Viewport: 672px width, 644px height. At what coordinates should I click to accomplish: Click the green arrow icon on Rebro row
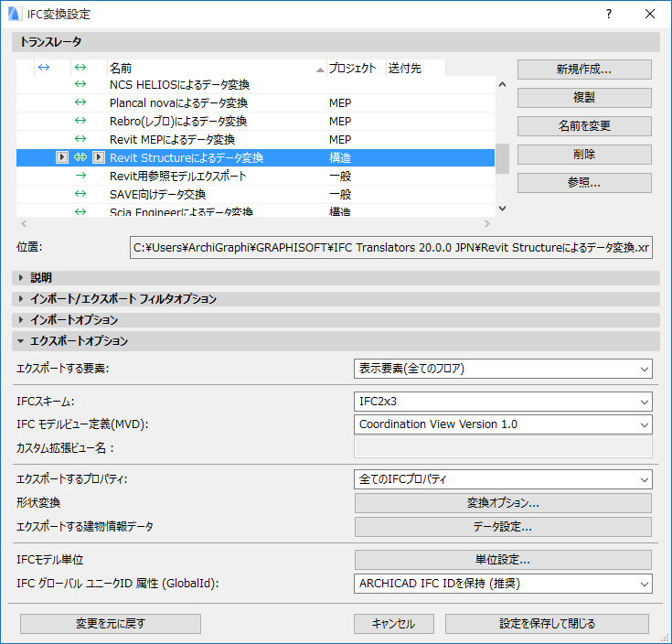click(x=80, y=121)
